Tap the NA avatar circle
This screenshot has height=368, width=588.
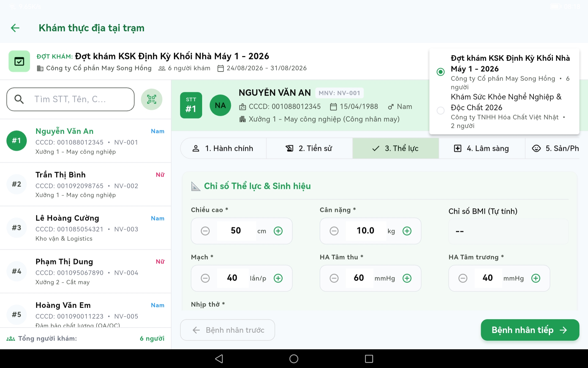[x=220, y=105]
